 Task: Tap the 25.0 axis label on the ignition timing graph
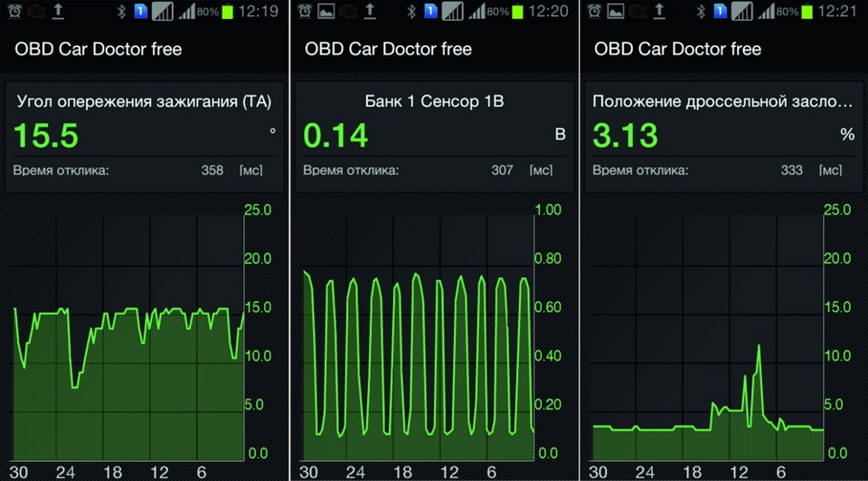(x=258, y=210)
